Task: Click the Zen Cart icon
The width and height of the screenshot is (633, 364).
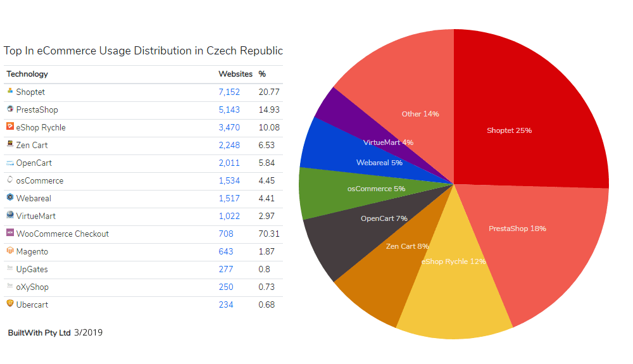Action: [10, 144]
